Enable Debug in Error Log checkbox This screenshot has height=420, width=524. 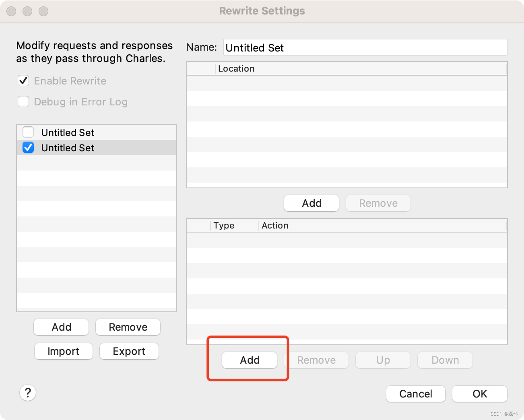click(23, 101)
